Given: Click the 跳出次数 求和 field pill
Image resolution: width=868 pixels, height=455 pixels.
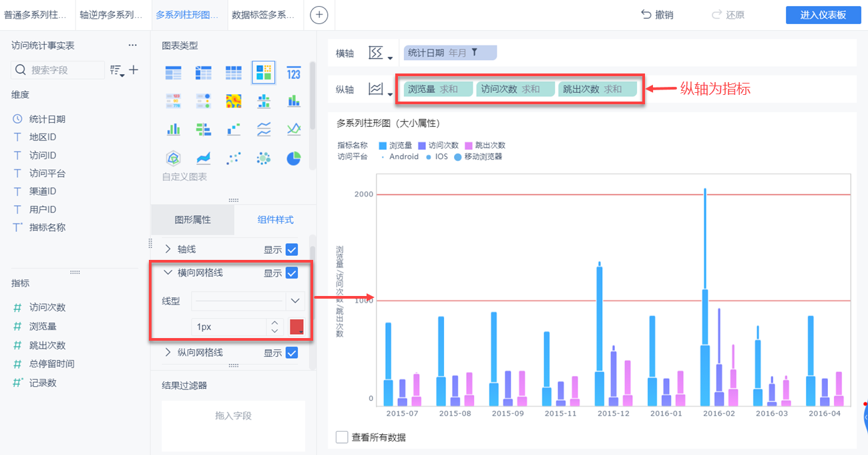Looking at the screenshot, I should point(597,89).
